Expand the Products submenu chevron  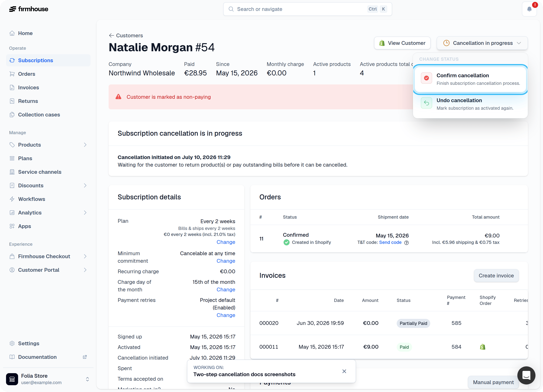pos(85,145)
